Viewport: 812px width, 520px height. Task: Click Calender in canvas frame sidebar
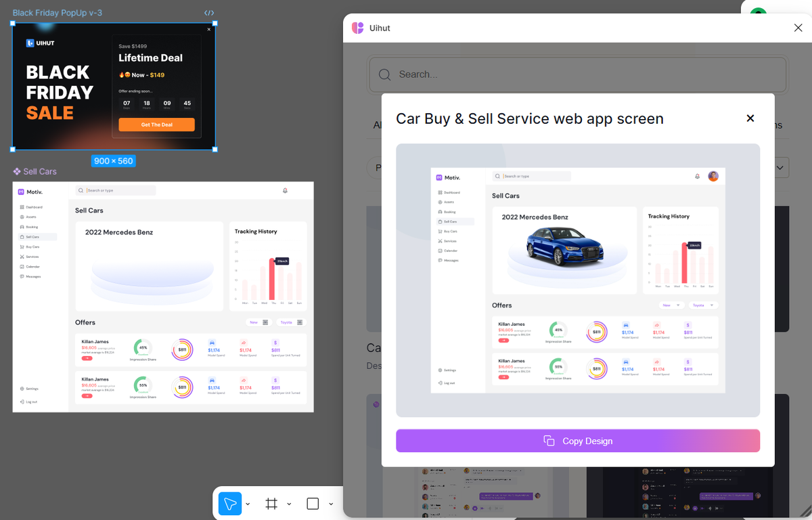pos(30,267)
